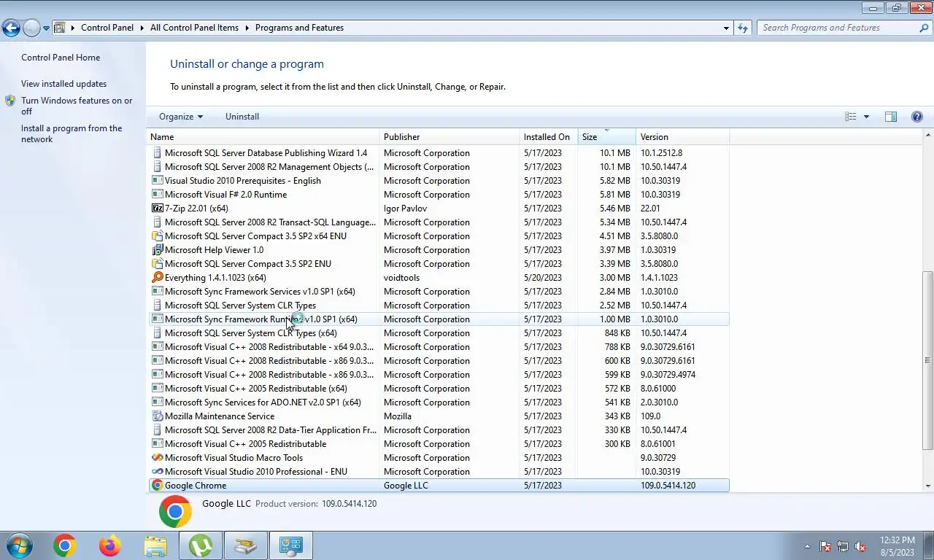
Task: Expand arrow after All Control Panel Items
Action: 247,28
